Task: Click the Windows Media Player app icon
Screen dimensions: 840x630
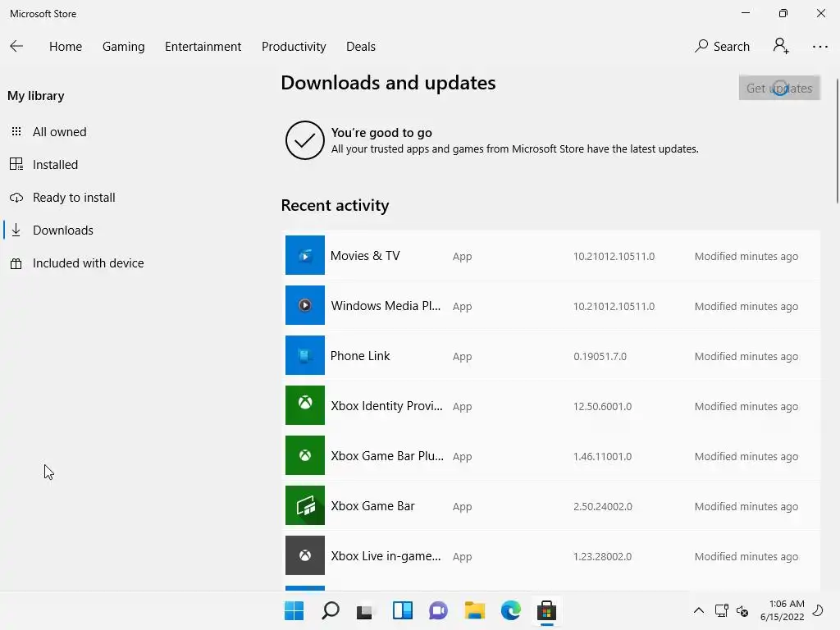Action: point(305,305)
